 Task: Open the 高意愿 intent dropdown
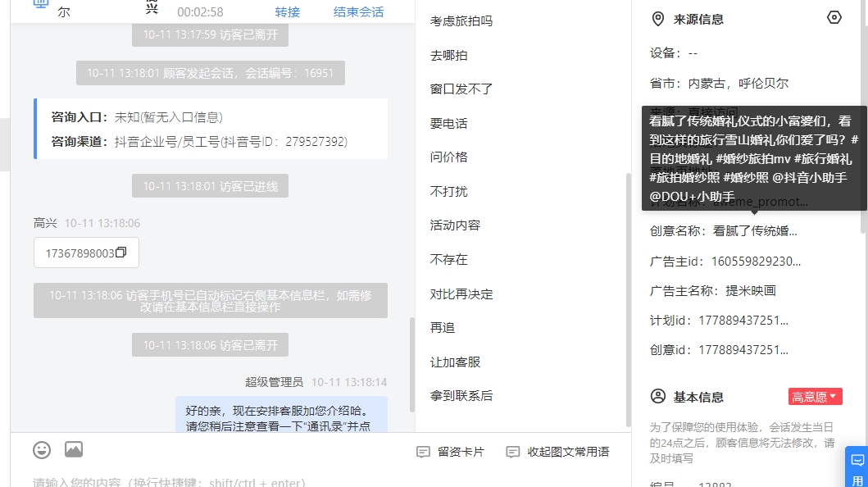815,396
